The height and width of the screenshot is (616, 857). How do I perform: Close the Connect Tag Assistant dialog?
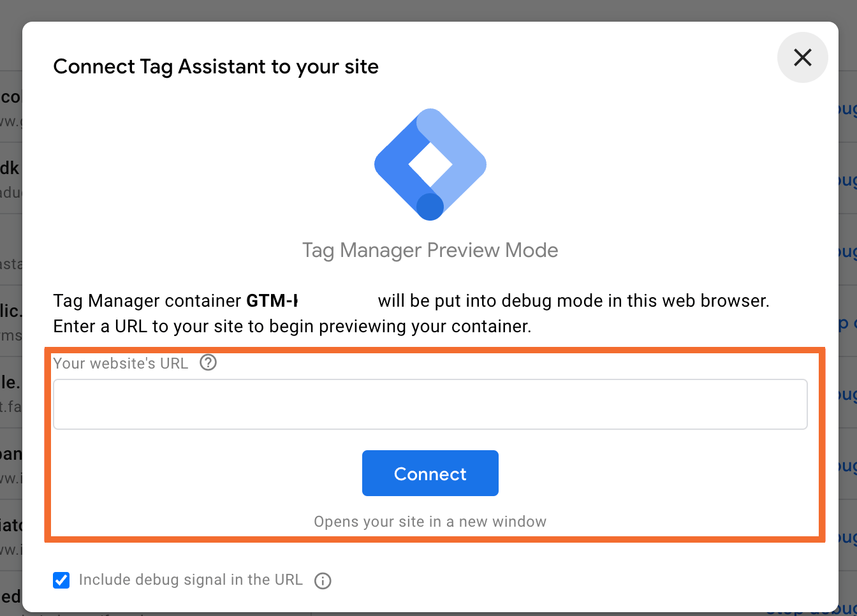click(802, 57)
